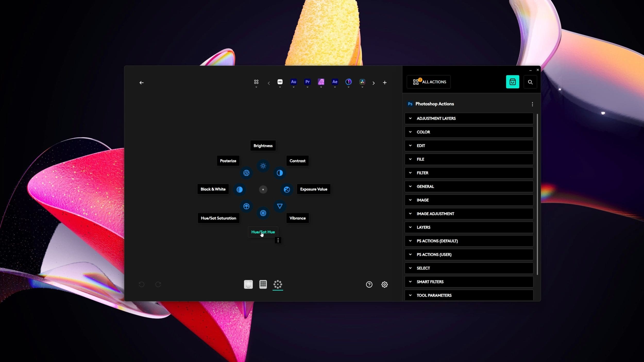Expand the TOOL PARAMETERS category
The image size is (644, 362).
click(x=469, y=295)
